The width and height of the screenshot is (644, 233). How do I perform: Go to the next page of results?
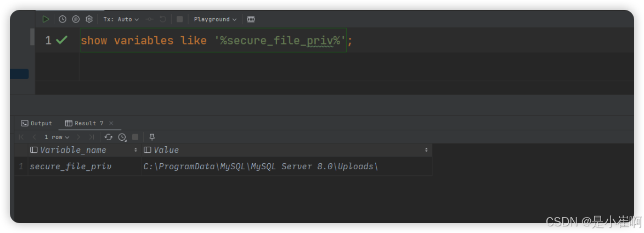(x=79, y=137)
